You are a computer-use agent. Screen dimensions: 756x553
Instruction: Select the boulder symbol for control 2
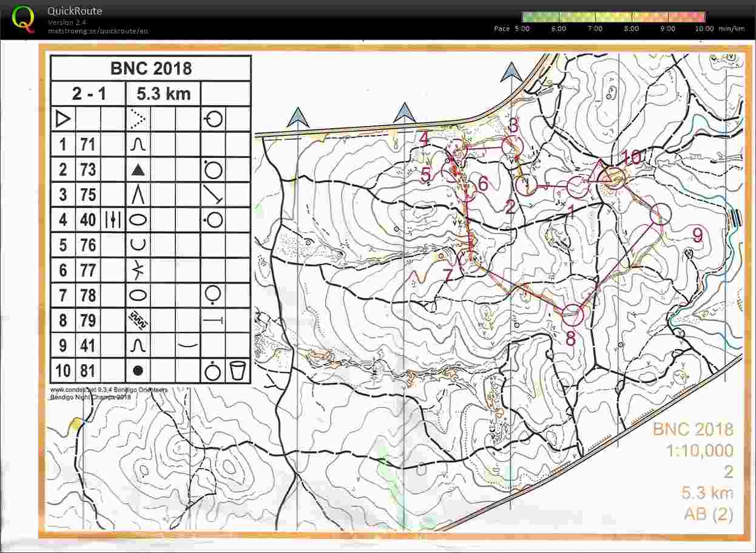138,169
